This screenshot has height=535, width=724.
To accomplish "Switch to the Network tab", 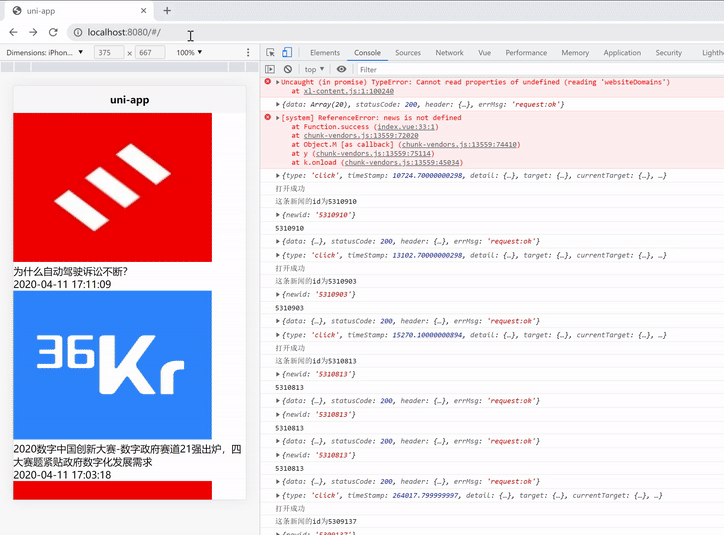I will (x=449, y=53).
